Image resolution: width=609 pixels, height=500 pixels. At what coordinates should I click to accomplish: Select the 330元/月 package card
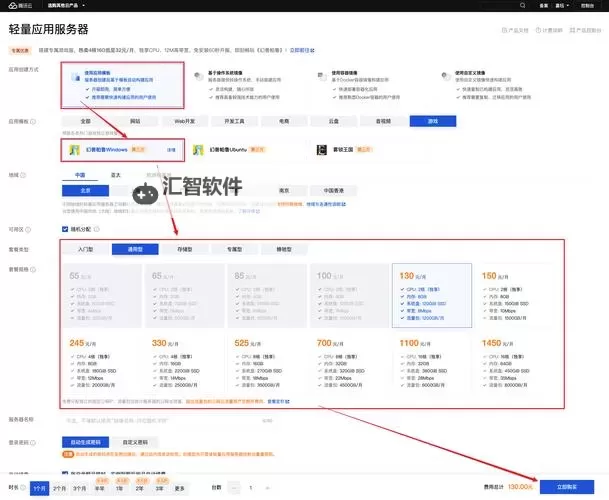click(x=184, y=363)
